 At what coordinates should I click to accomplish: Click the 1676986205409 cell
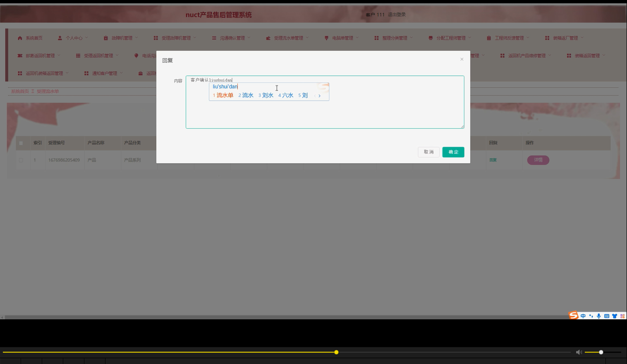point(64,160)
